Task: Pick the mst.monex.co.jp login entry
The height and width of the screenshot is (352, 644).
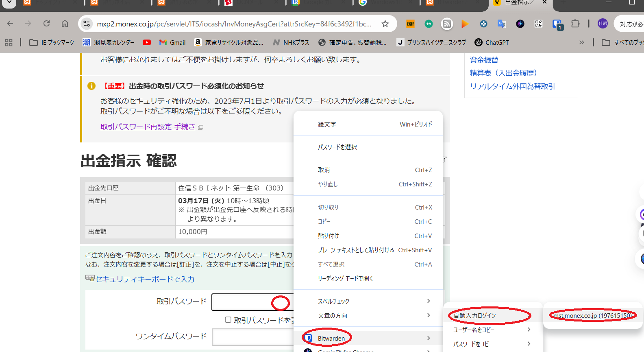Action: (592, 316)
